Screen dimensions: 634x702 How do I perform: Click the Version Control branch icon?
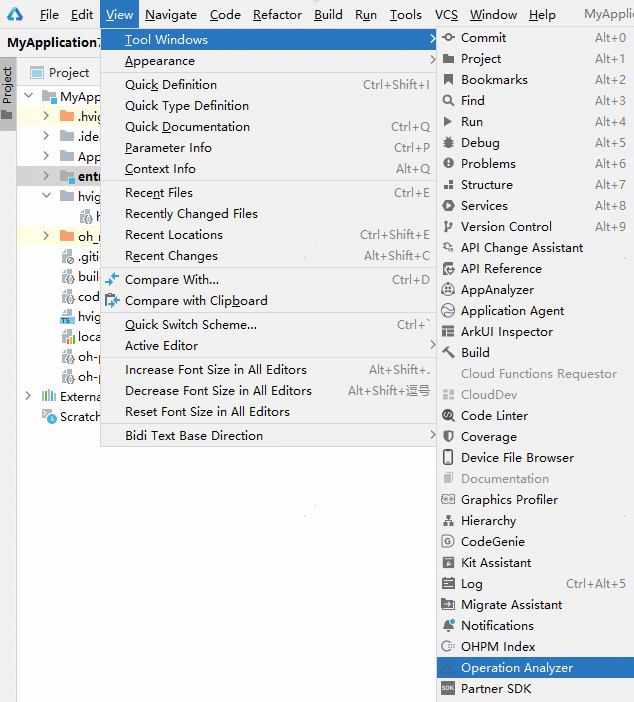point(448,227)
